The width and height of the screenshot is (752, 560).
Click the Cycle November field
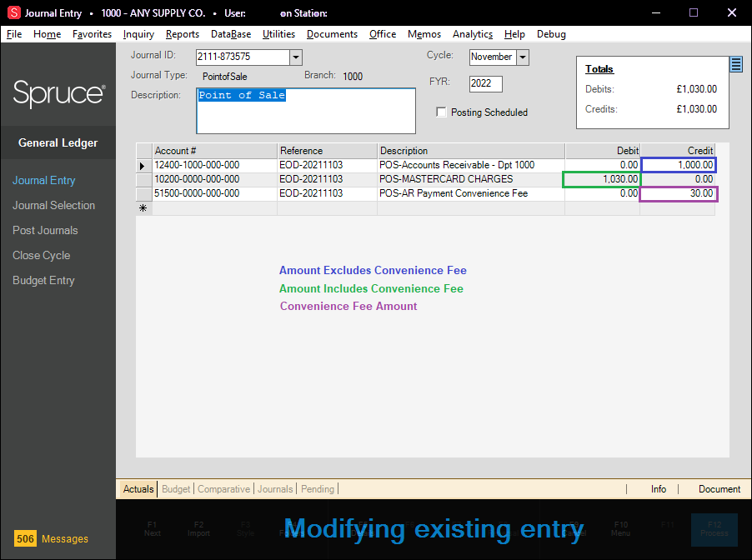point(493,57)
